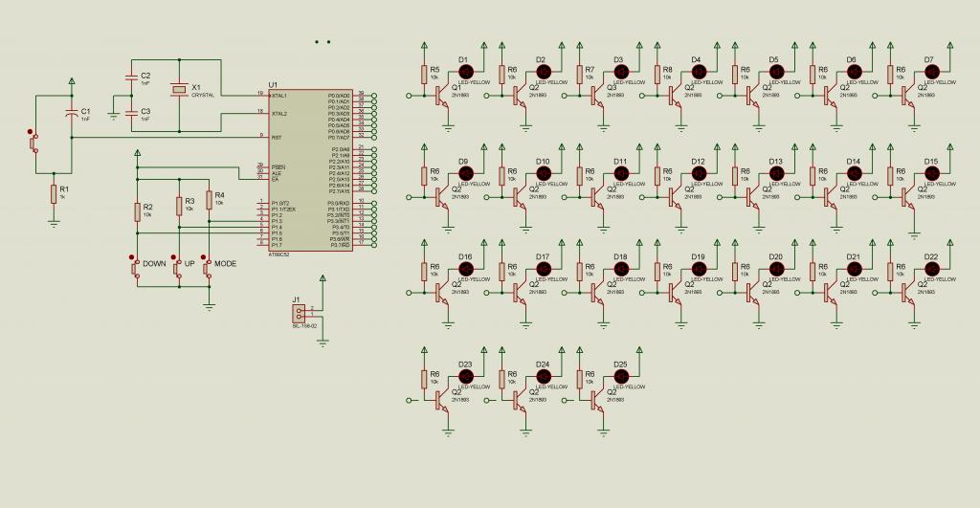The image size is (980, 508).
Task: Select the D25 yellow LED
Action: click(620, 376)
